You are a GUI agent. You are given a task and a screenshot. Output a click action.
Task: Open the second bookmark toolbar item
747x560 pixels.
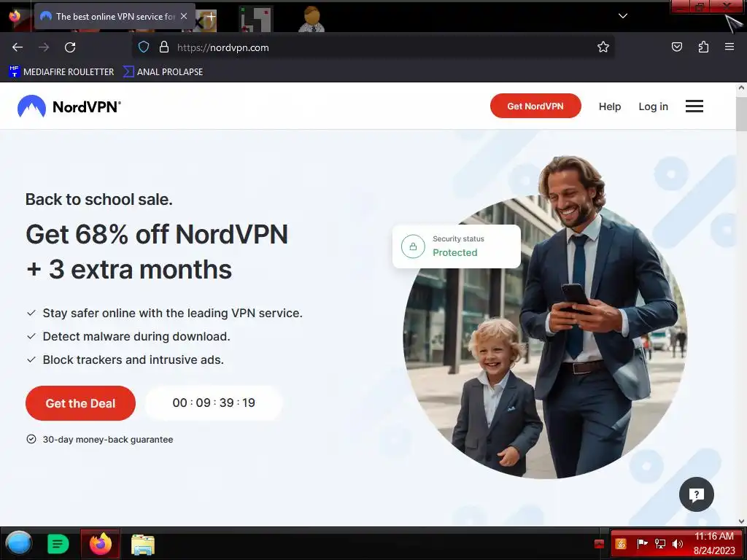click(x=163, y=72)
